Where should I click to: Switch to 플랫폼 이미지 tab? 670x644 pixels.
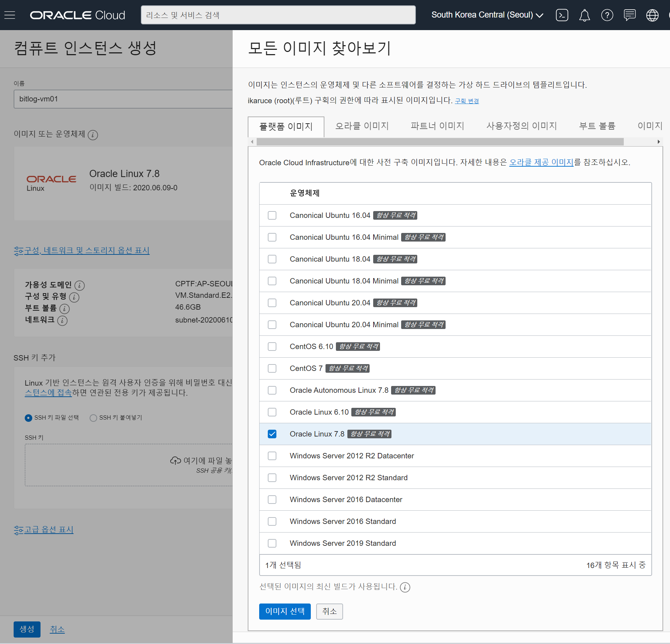click(x=286, y=127)
